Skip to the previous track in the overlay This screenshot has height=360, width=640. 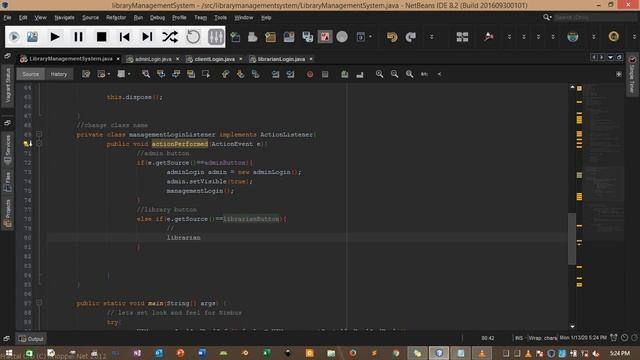124,37
